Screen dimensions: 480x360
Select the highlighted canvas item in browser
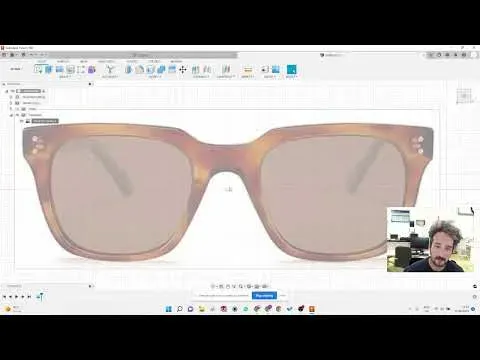pyautogui.click(x=45, y=121)
